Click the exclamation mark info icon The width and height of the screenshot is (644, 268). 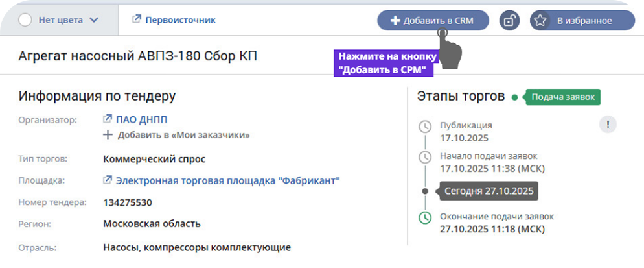[x=607, y=124]
